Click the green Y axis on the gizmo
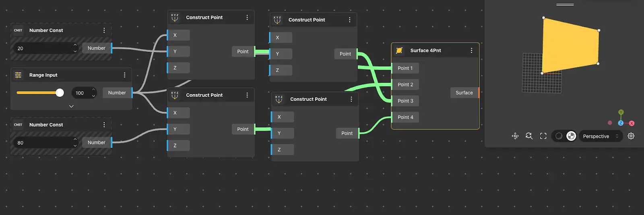The image size is (644, 215). click(x=621, y=113)
